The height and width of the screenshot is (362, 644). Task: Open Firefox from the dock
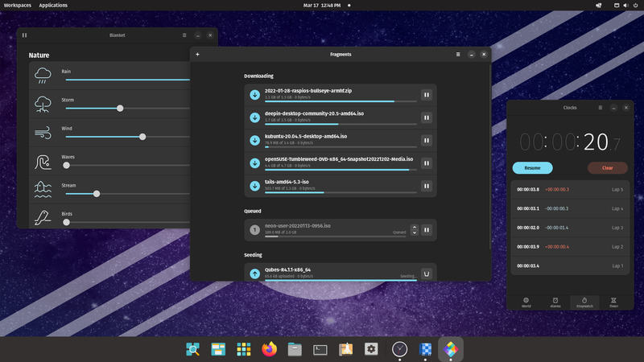269,349
